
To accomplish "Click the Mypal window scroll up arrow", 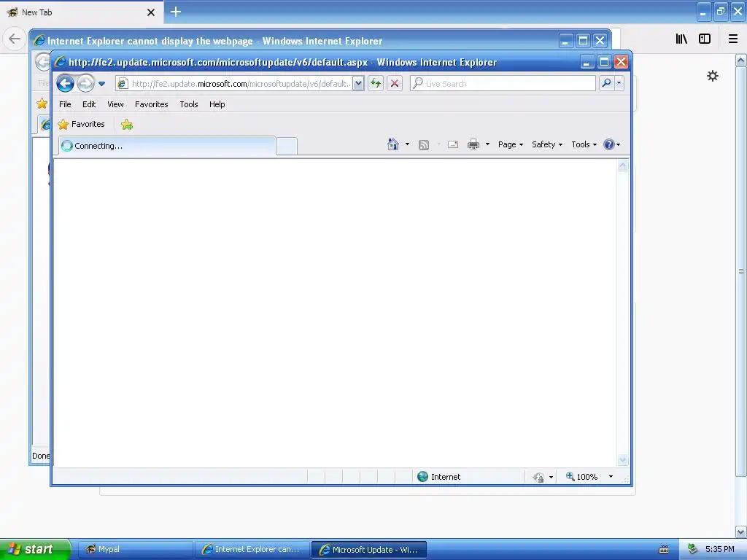I will click(741, 61).
